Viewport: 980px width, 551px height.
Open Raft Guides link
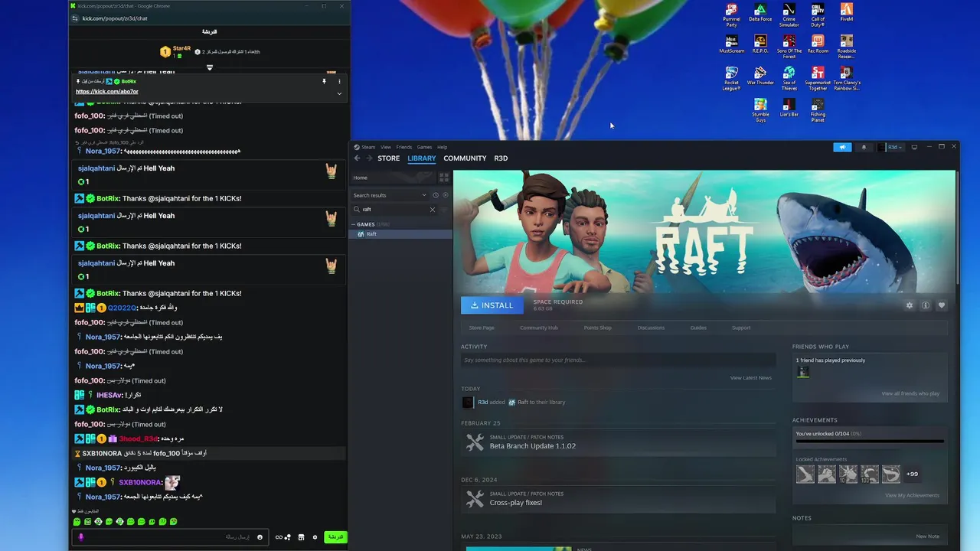click(698, 328)
